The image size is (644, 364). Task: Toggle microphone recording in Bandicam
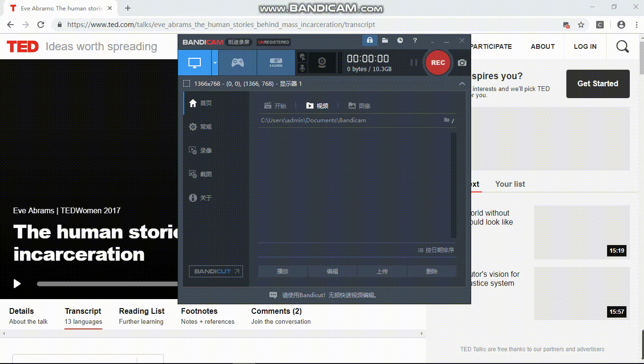302,69
